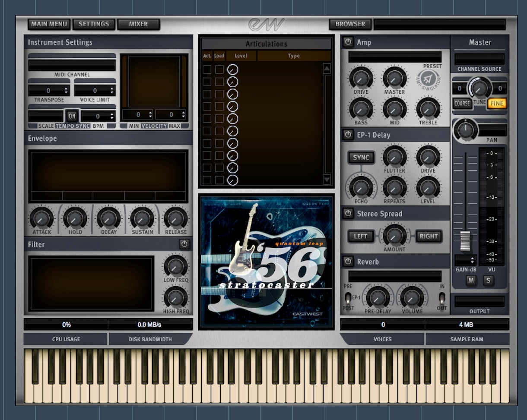Click the Repeats knob
The width and height of the screenshot is (527, 420).
(394, 187)
